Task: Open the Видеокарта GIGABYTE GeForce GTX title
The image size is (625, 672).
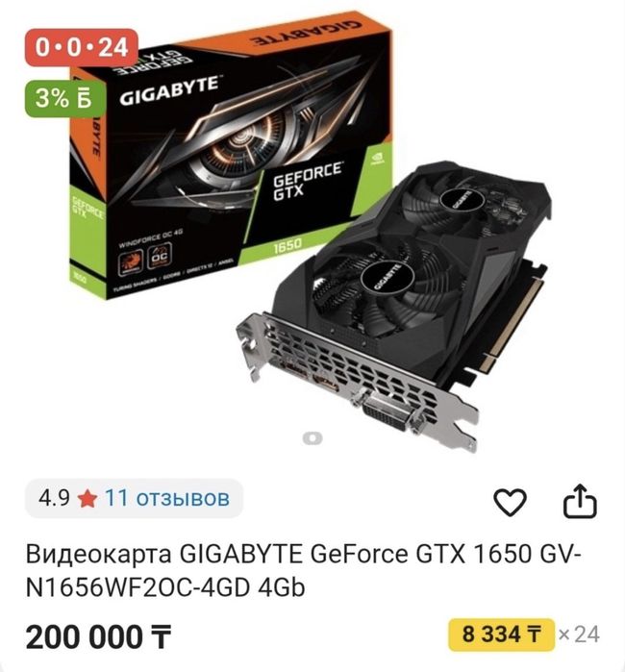Action: (x=304, y=570)
